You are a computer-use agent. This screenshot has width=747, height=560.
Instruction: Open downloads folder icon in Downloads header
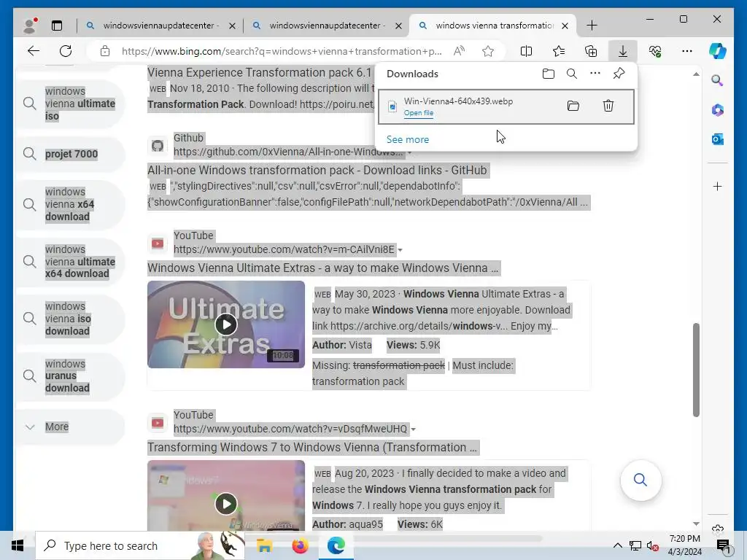point(549,74)
